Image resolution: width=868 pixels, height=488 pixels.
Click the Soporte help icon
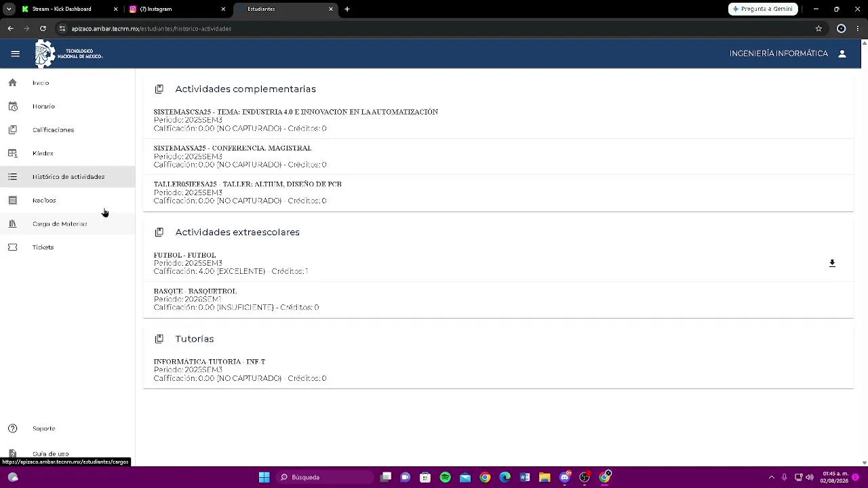click(x=12, y=428)
